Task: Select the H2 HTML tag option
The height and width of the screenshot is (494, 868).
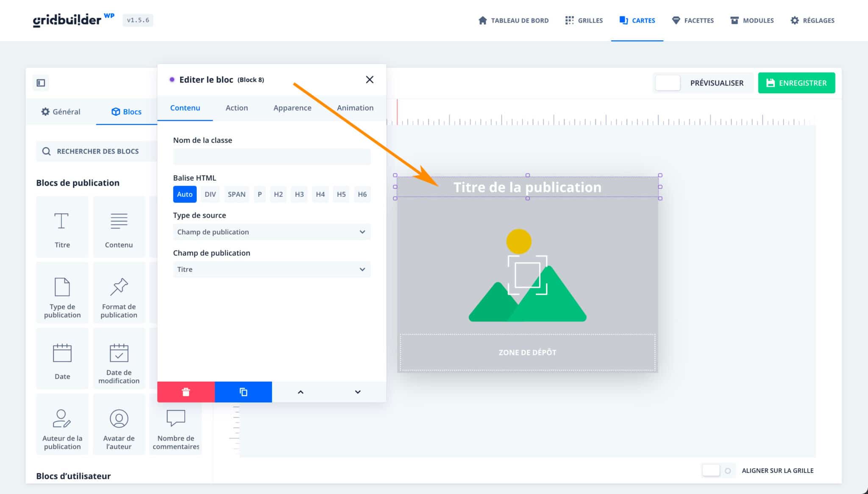Action: click(278, 194)
